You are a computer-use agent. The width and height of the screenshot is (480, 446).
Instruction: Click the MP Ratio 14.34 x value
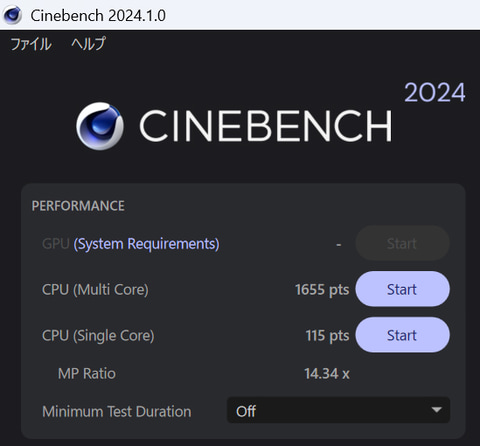[x=327, y=373]
